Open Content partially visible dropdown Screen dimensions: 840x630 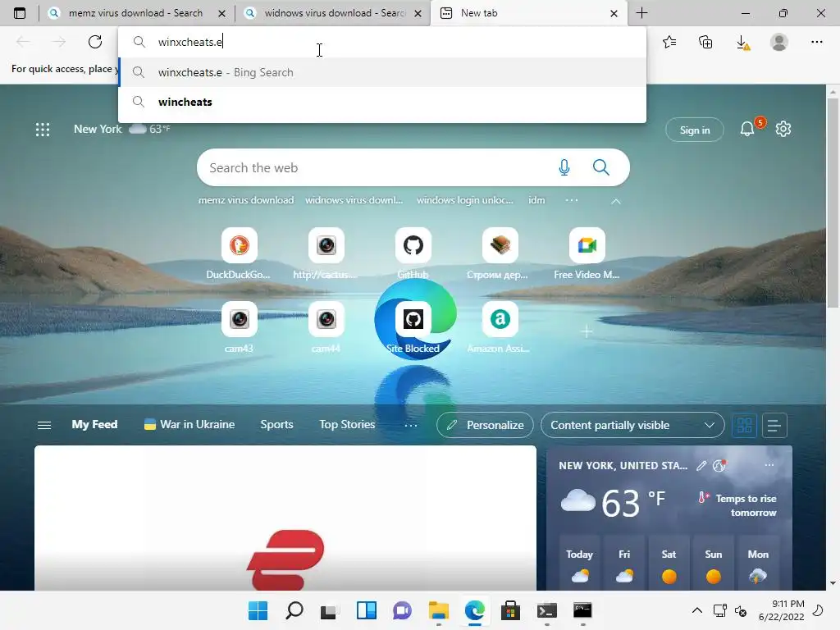point(632,426)
